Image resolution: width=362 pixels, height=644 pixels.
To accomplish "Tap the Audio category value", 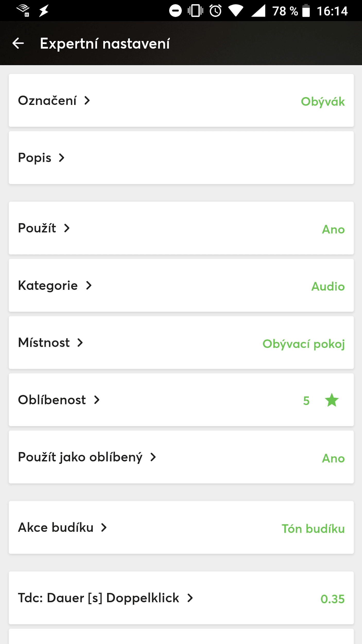I will click(328, 286).
